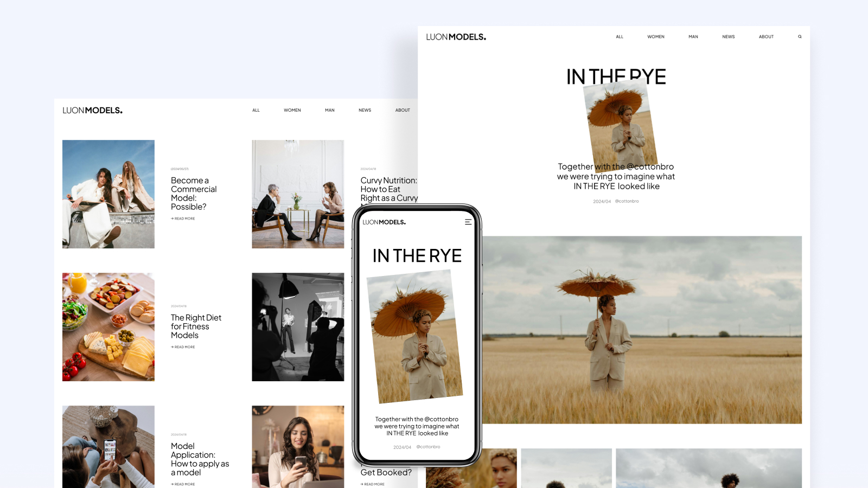Click READ MORE under Become a Commercial Model
The image size is (868, 488).
click(183, 219)
